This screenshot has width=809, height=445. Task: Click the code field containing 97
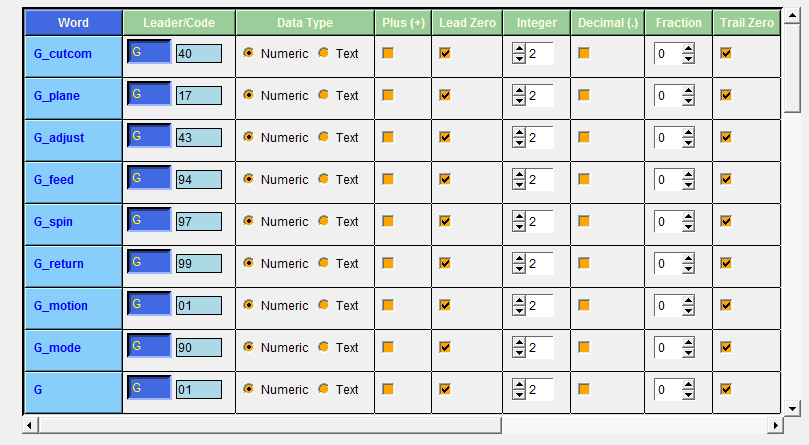199,221
